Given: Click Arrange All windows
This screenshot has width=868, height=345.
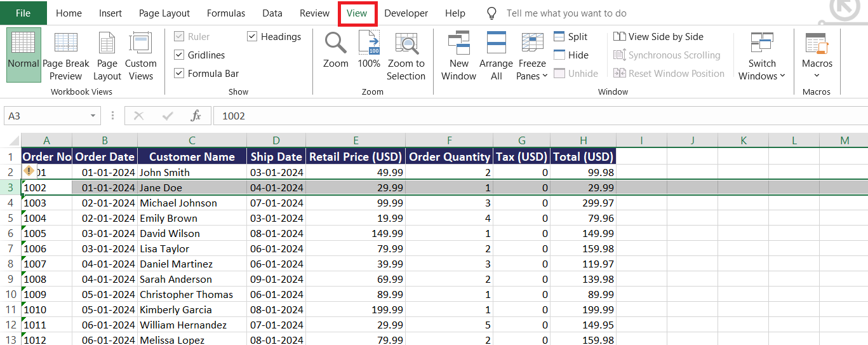Looking at the screenshot, I should pyautogui.click(x=496, y=56).
